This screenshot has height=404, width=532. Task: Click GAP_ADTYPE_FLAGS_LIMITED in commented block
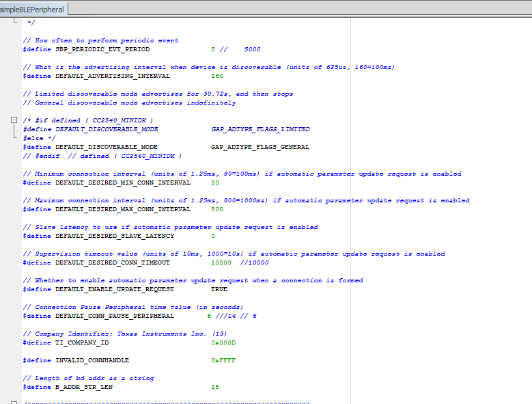(x=260, y=129)
